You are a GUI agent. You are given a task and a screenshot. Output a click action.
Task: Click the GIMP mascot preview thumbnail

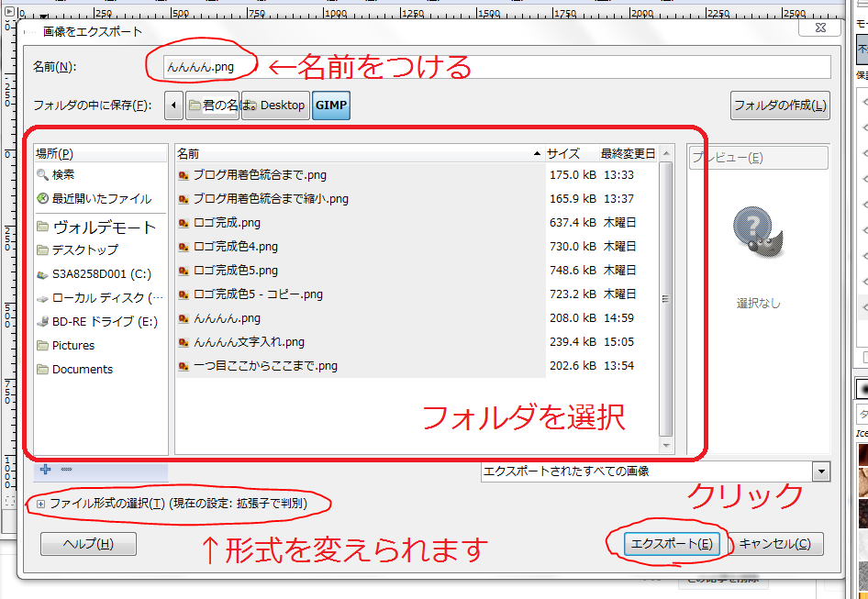click(758, 232)
